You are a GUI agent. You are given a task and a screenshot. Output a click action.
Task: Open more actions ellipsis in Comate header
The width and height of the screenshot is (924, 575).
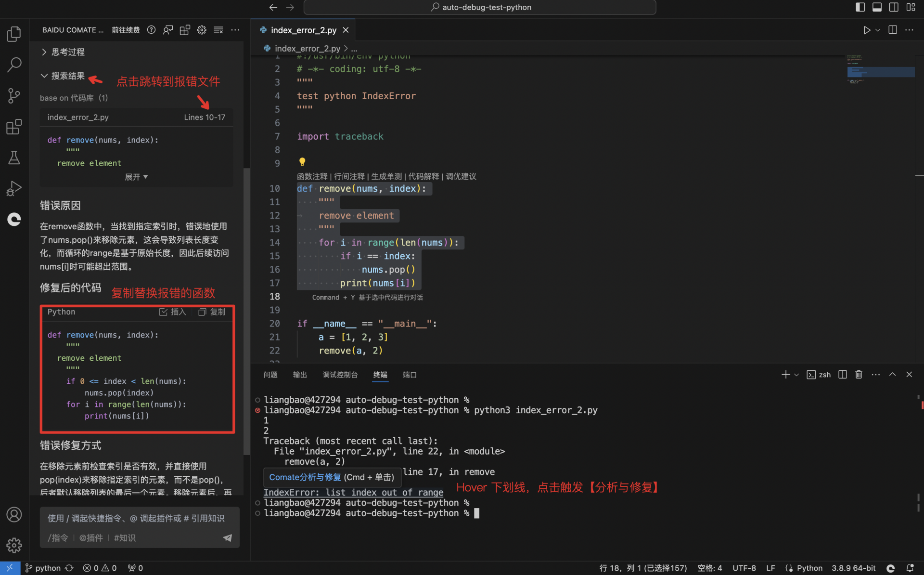(235, 30)
